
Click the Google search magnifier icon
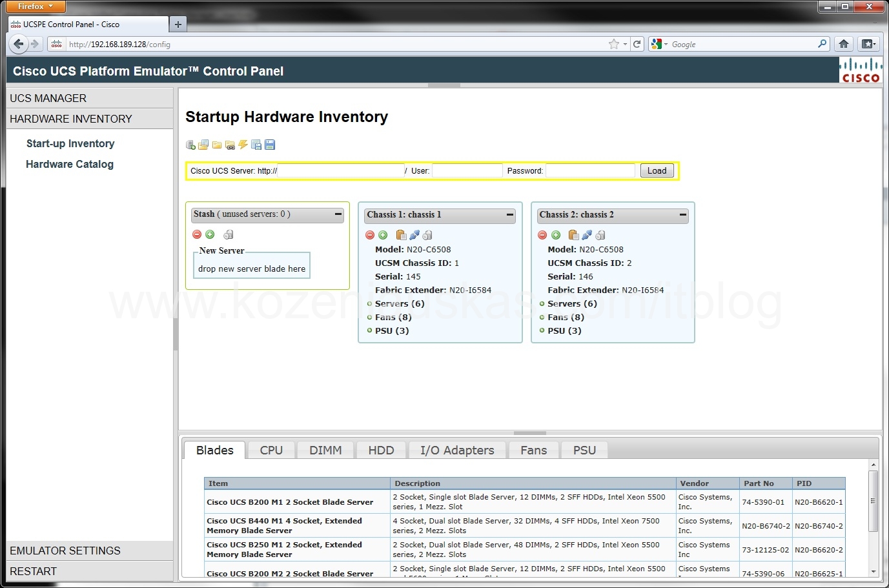coord(822,44)
